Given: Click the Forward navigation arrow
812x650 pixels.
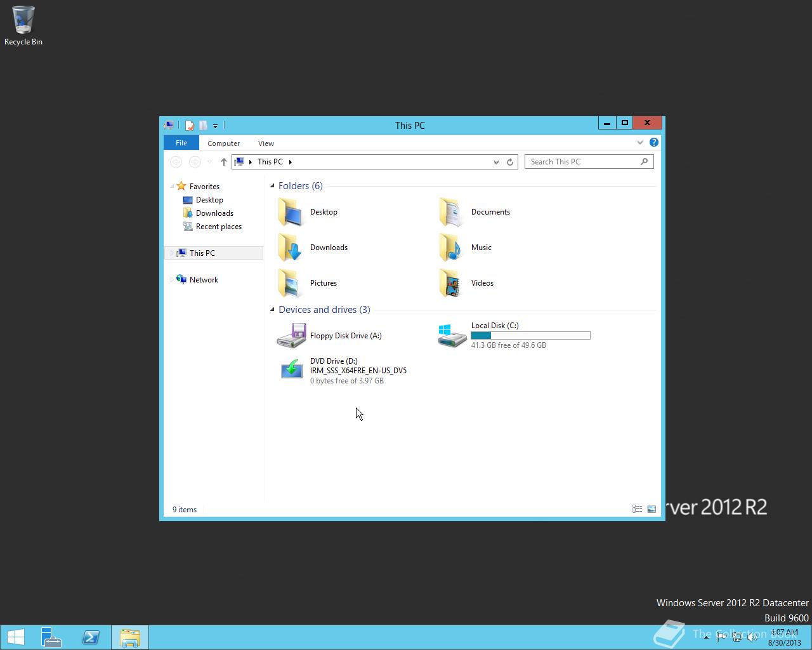Looking at the screenshot, I should (195, 162).
